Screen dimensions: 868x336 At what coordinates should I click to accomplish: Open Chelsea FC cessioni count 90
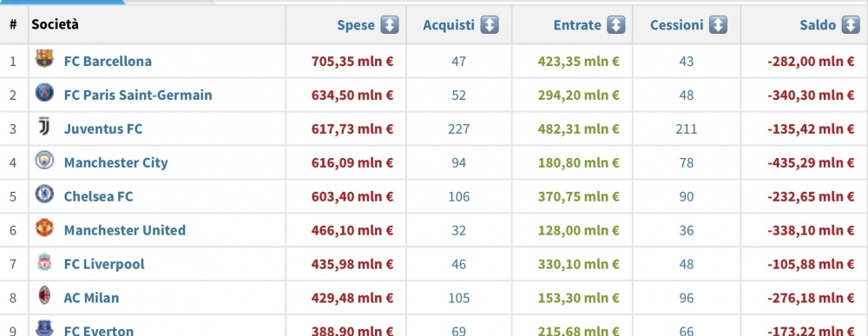click(687, 196)
